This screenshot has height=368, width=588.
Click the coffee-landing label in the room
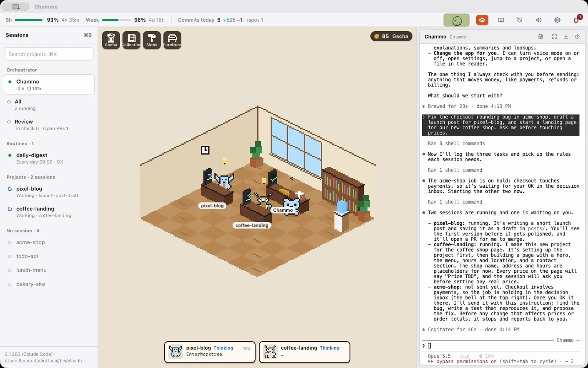(x=252, y=225)
